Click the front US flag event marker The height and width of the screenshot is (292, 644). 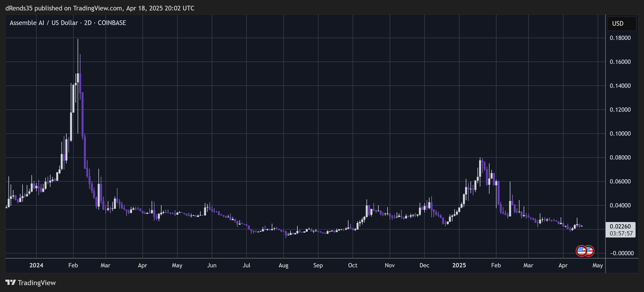(x=581, y=251)
